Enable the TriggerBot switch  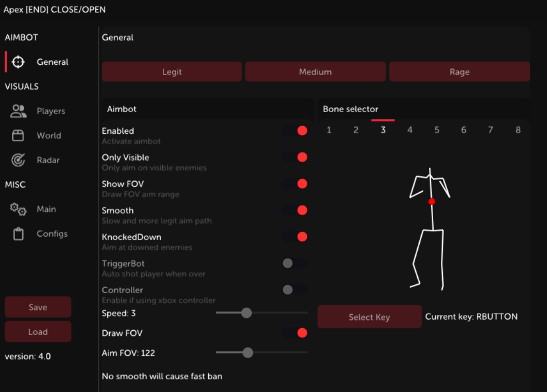coord(295,263)
